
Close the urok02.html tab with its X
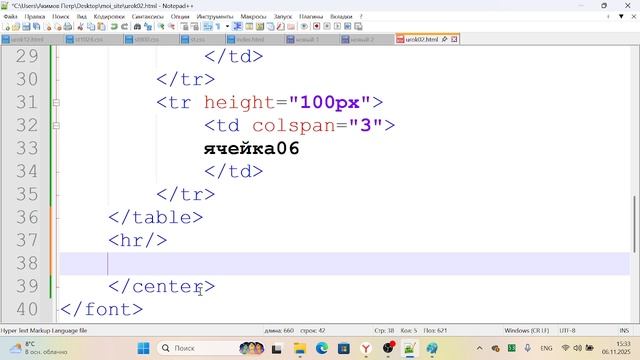pos(454,39)
